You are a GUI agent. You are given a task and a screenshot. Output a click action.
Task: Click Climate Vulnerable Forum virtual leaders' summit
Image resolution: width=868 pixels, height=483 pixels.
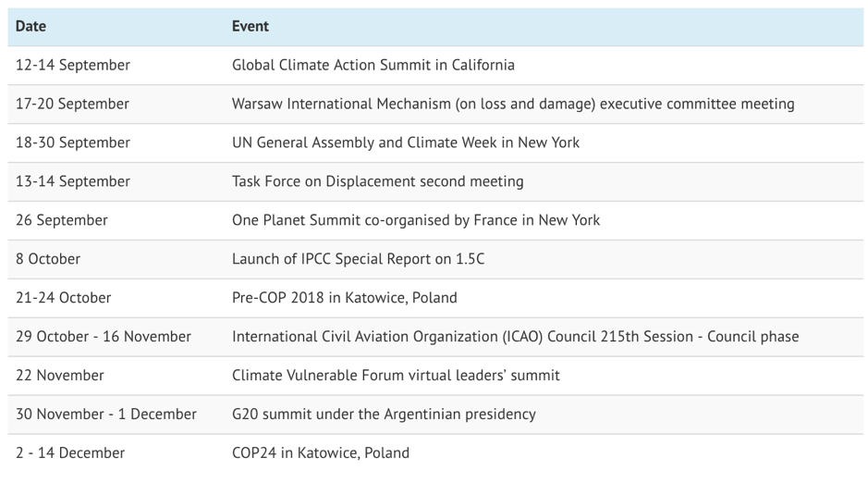(x=396, y=376)
